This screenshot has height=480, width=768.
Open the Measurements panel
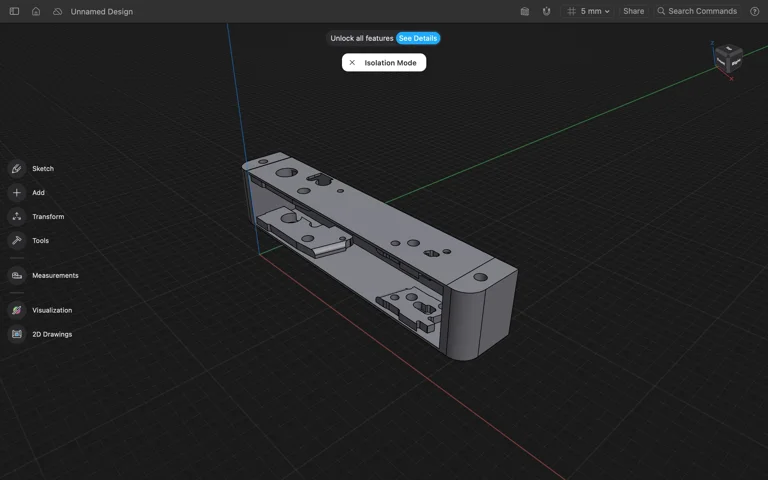17,275
